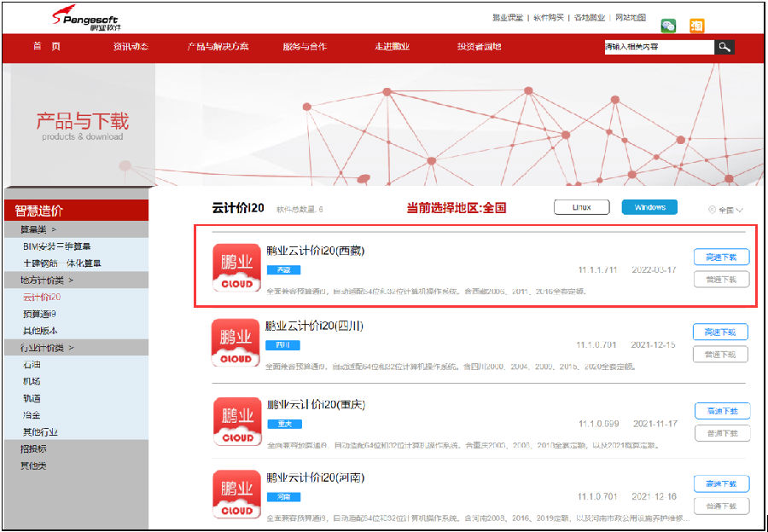Collapse the 算量类 category
The width and height of the screenshot is (768, 532).
[39, 229]
